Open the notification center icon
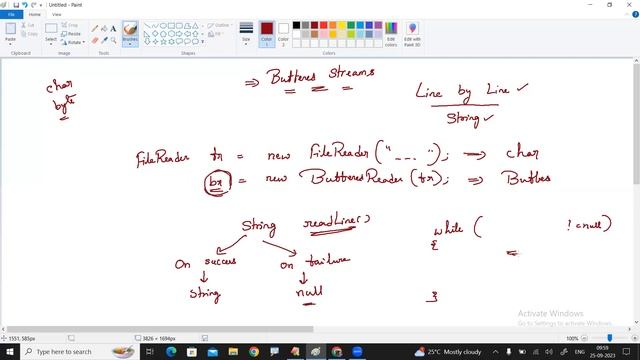 pos(627,351)
